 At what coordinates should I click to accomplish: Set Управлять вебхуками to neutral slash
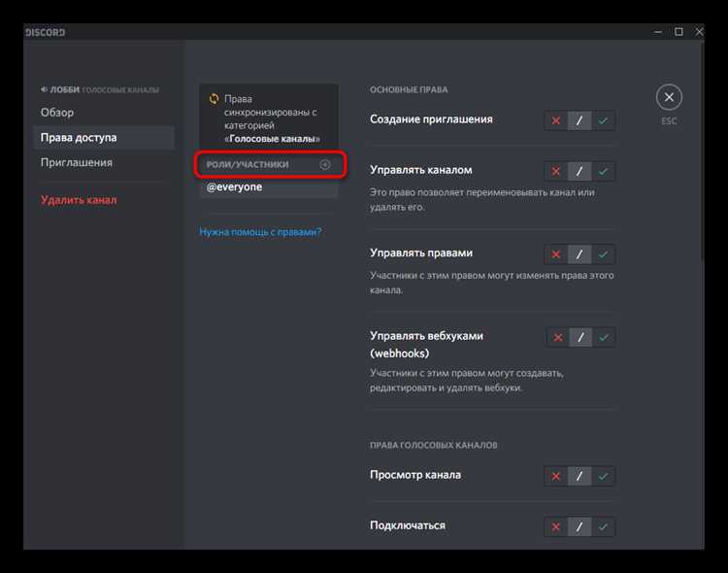coord(580,337)
